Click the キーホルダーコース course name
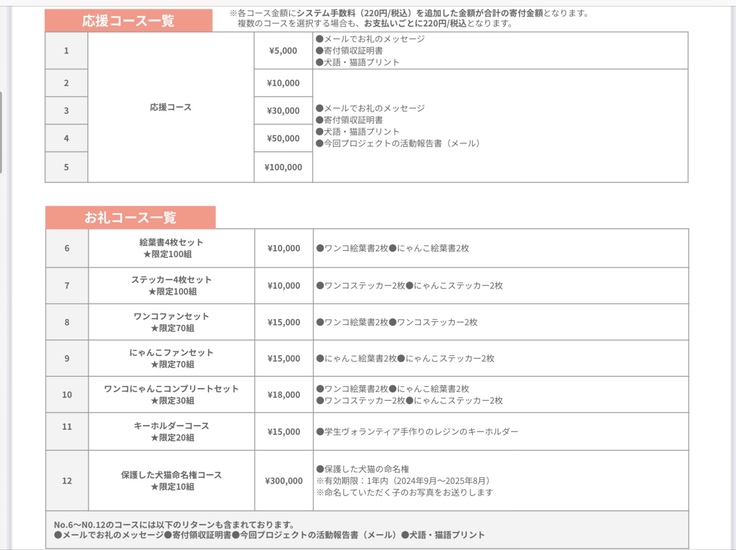The height and width of the screenshot is (550, 736). [x=171, y=426]
